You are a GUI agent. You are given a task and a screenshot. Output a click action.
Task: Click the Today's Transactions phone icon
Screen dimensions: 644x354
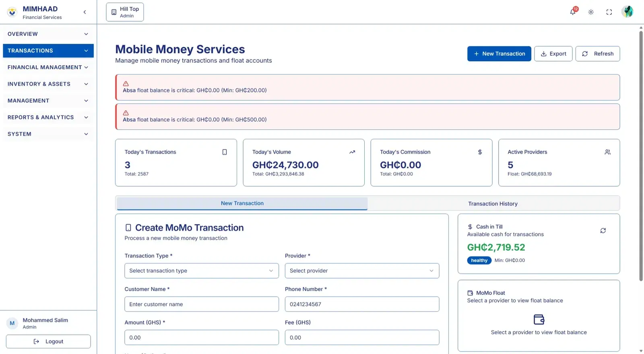point(225,152)
